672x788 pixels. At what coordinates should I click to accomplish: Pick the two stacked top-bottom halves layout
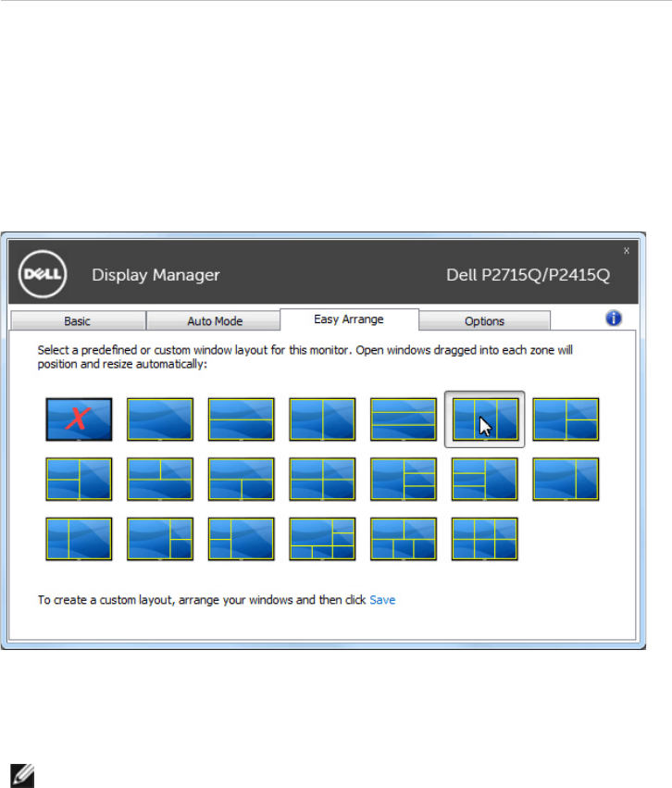241,419
